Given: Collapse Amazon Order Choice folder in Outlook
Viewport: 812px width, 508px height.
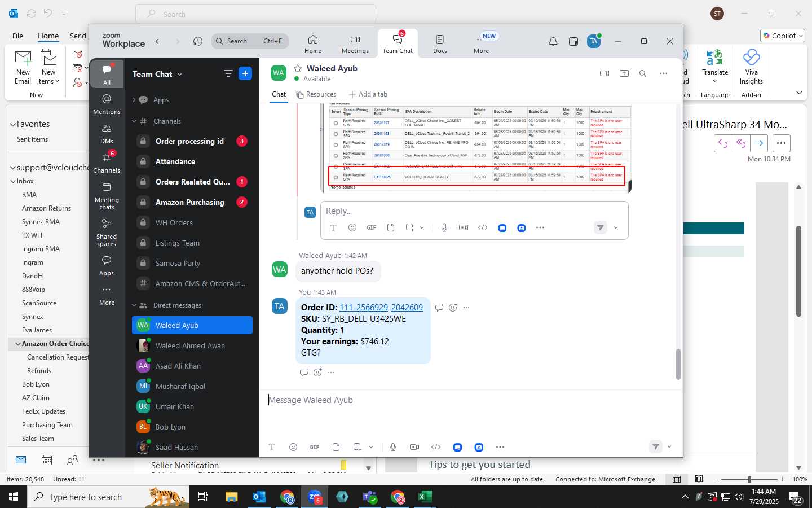Looking at the screenshot, I should [x=18, y=344].
